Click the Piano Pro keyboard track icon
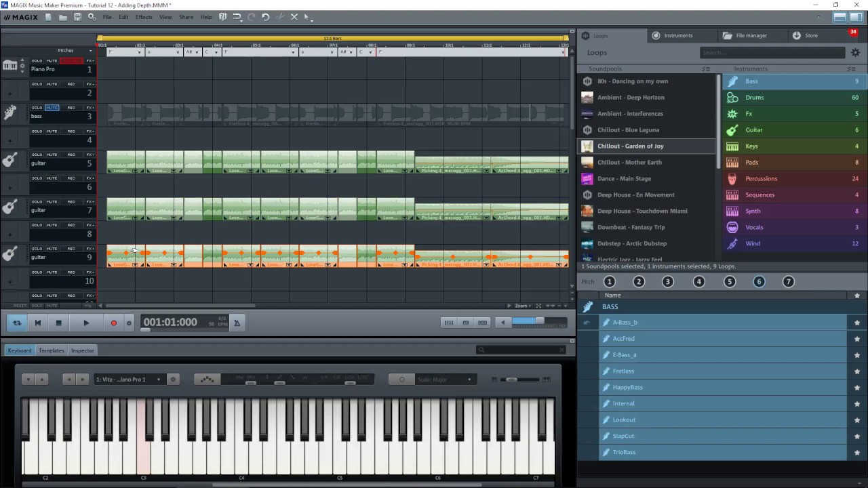The image size is (868, 488). (x=9, y=66)
